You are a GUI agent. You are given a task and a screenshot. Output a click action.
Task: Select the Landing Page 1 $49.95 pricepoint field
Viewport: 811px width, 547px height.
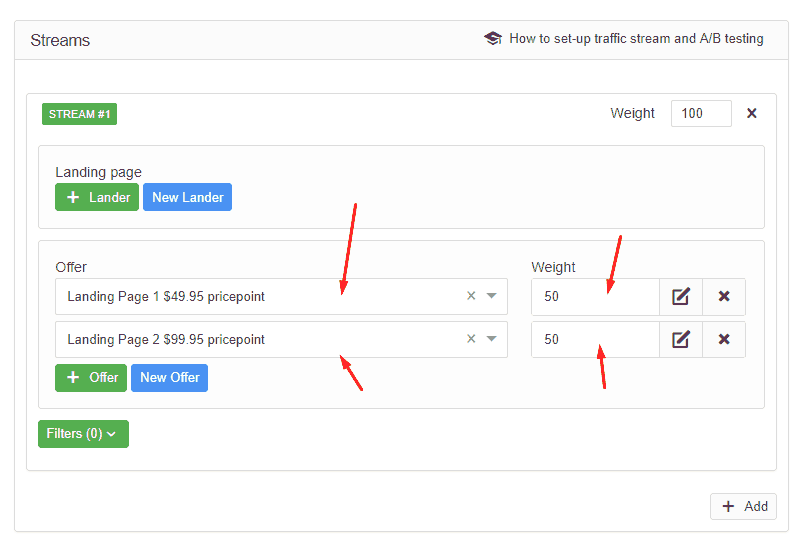click(x=281, y=297)
